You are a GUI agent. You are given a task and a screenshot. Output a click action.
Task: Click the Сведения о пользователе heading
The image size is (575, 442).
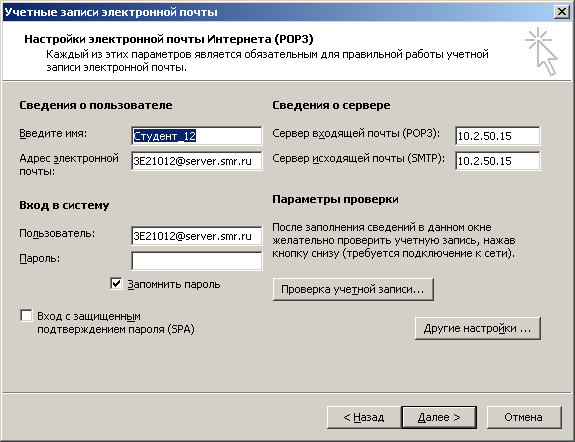tap(96, 105)
